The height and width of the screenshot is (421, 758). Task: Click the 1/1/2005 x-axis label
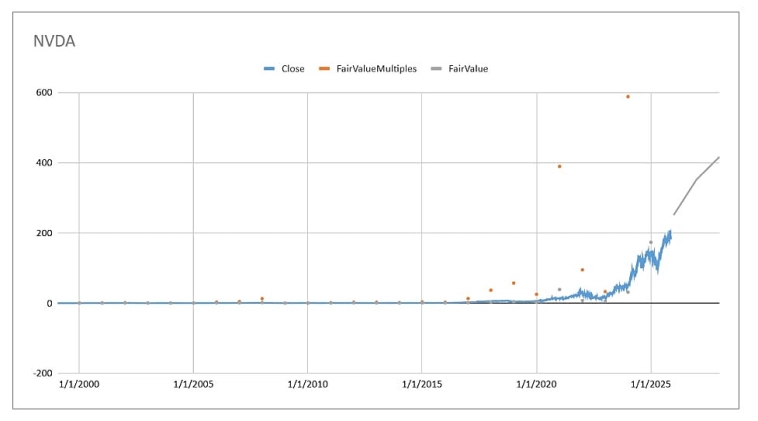pyautogui.click(x=193, y=384)
